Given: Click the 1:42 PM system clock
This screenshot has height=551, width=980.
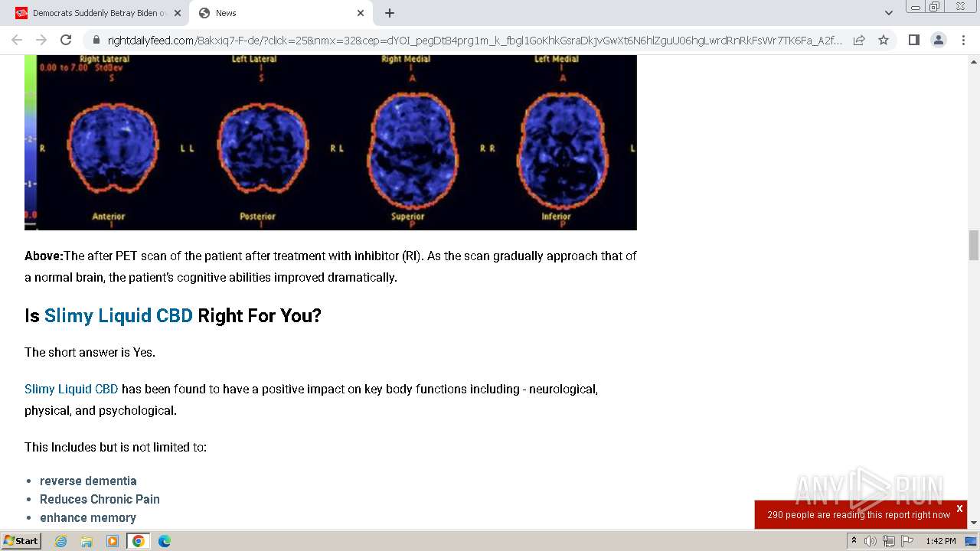Looking at the screenshot, I should (940, 541).
